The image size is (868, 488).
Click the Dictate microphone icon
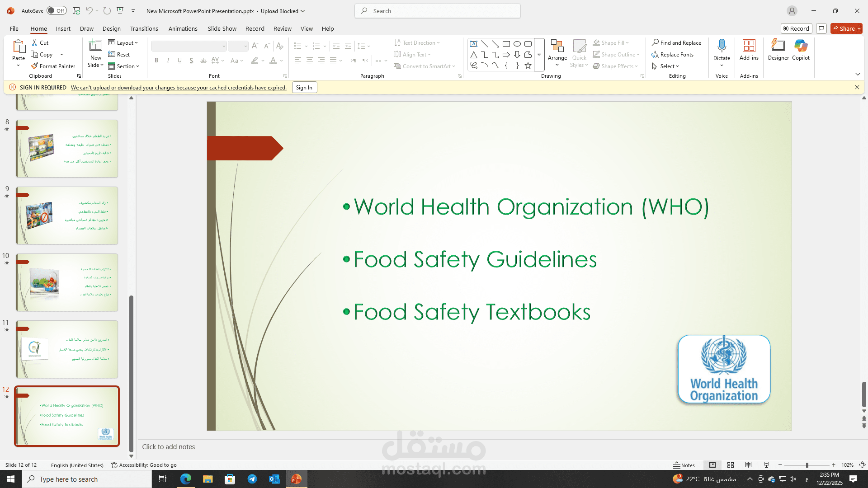pyautogui.click(x=722, y=46)
